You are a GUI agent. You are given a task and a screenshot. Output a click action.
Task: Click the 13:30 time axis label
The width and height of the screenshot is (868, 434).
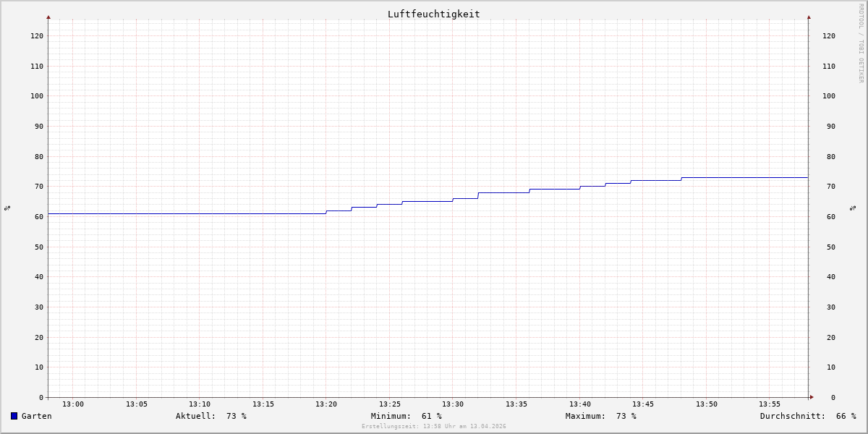point(453,404)
